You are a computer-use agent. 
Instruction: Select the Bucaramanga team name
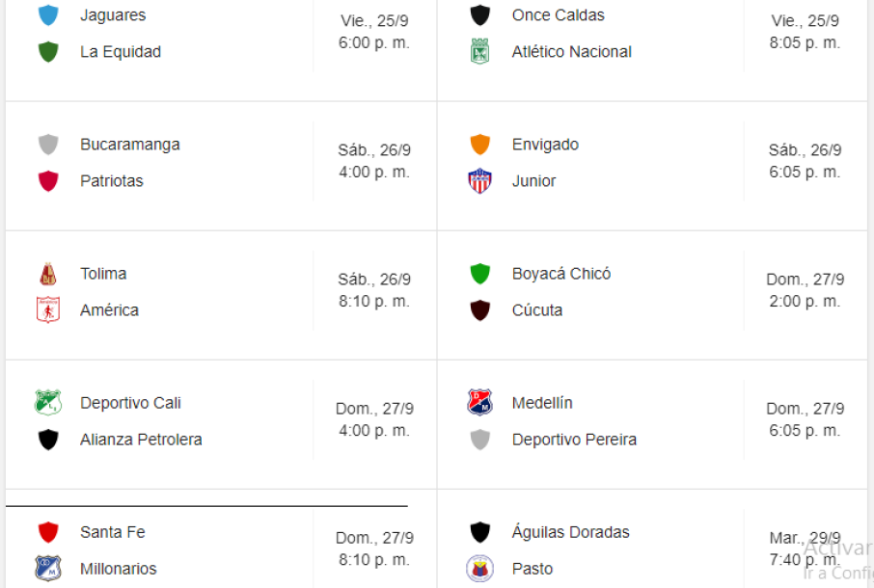[129, 145]
